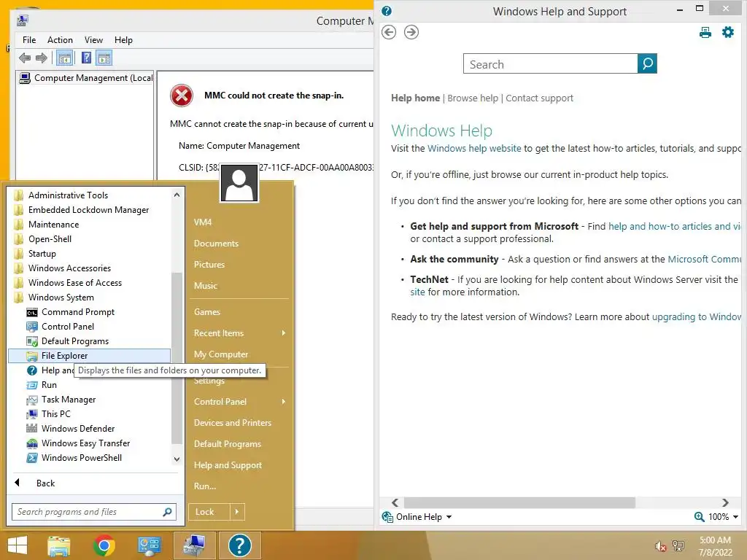
Task: Click the Back arrow in Computer Management toolbar
Action: pos(25,58)
